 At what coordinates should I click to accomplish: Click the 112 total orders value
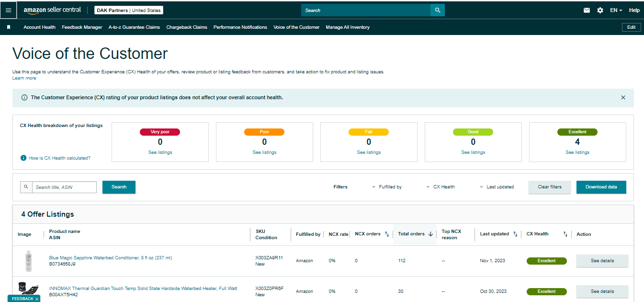click(x=402, y=261)
